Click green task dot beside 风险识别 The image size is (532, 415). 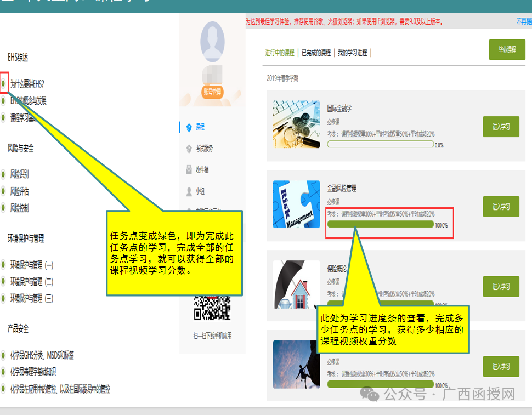point(3,174)
